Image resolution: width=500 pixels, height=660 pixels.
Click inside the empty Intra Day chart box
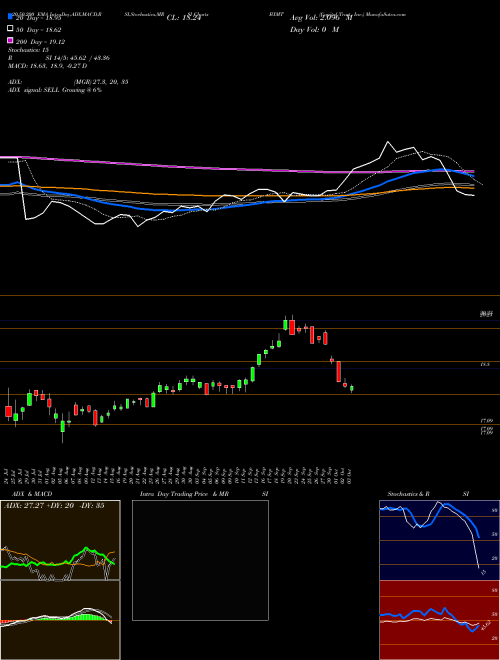tap(200, 560)
